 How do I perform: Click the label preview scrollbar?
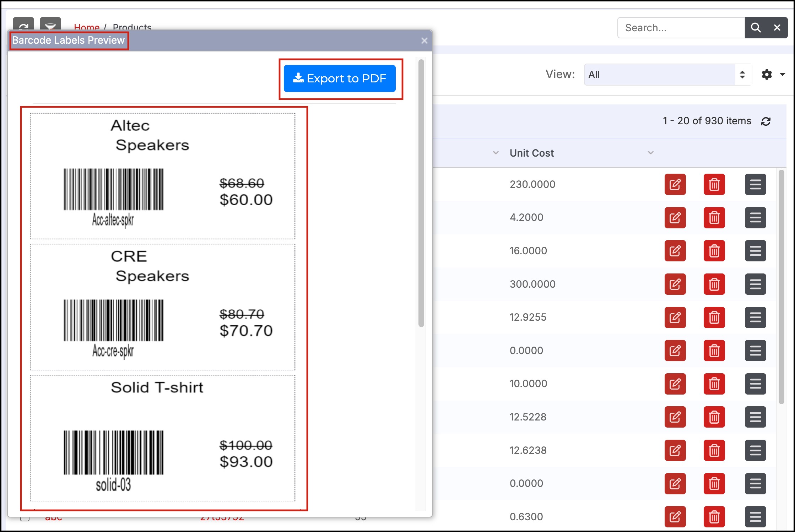[421, 193]
